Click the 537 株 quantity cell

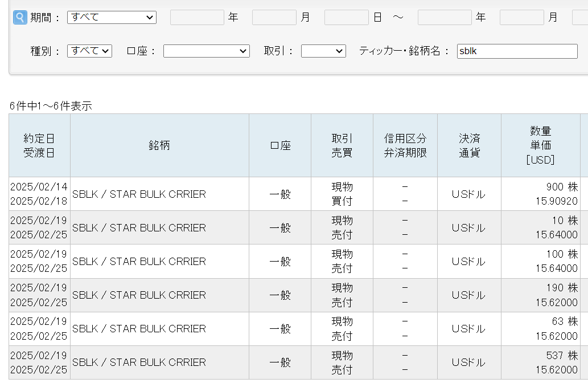561,356
